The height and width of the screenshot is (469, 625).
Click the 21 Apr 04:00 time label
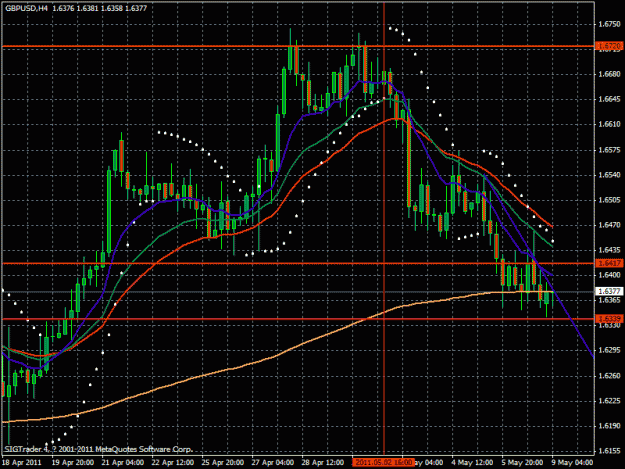[123, 463]
